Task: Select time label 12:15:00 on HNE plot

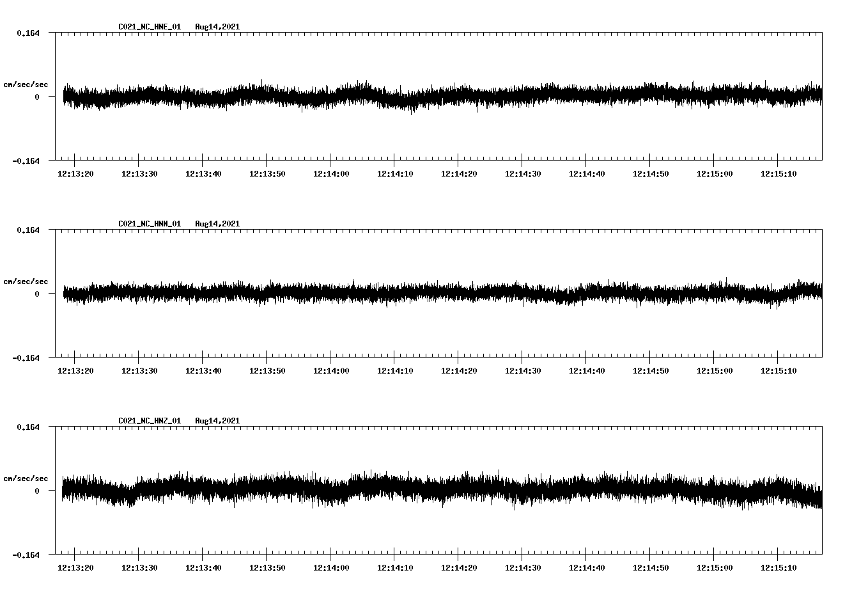Action: click(715, 173)
